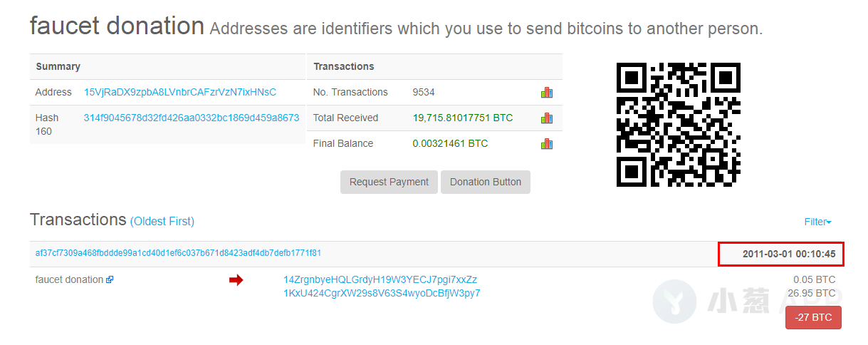Click the faucet donation address label link
This screenshot has height=345, width=868.
click(69, 279)
